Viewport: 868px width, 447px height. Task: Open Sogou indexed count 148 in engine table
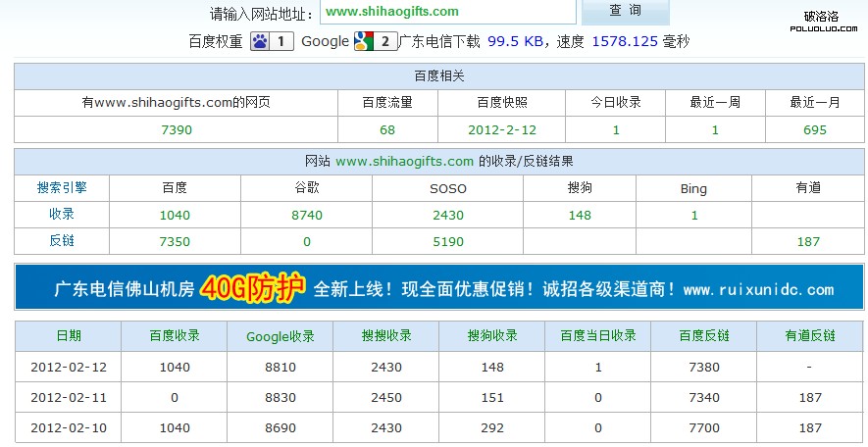[x=580, y=215]
